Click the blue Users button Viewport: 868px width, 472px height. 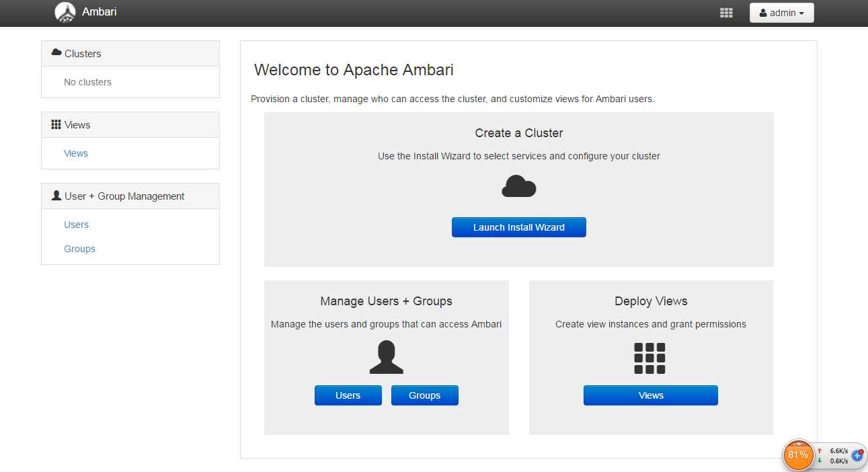click(x=348, y=395)
